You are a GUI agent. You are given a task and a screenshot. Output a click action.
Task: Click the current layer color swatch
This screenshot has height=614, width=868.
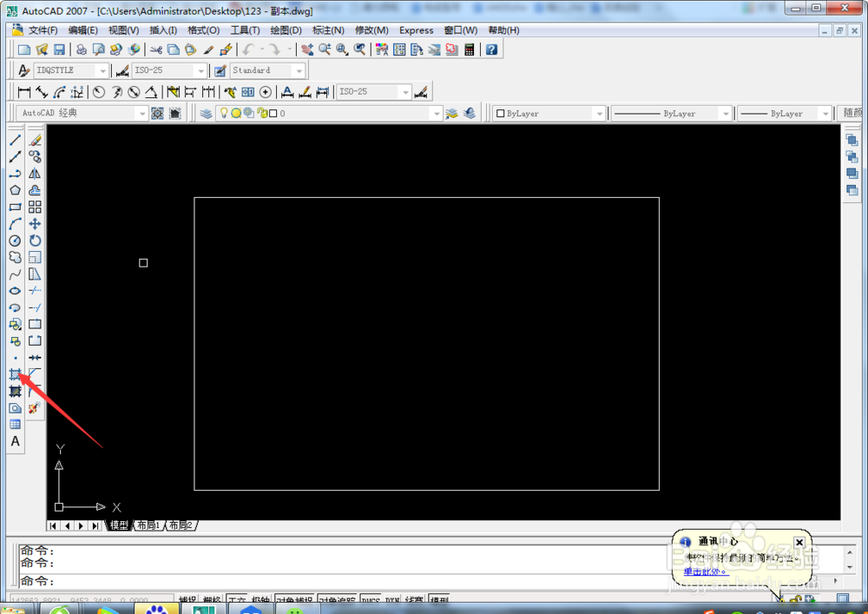[x=273, y=114]
